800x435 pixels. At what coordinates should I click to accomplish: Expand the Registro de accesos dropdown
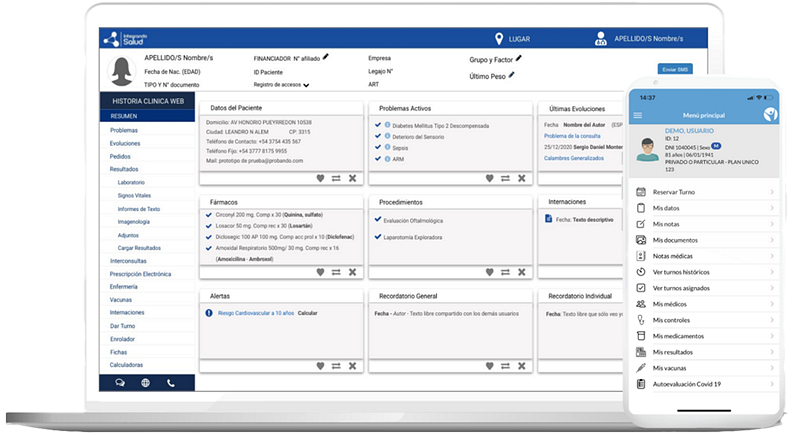(306, 85)
